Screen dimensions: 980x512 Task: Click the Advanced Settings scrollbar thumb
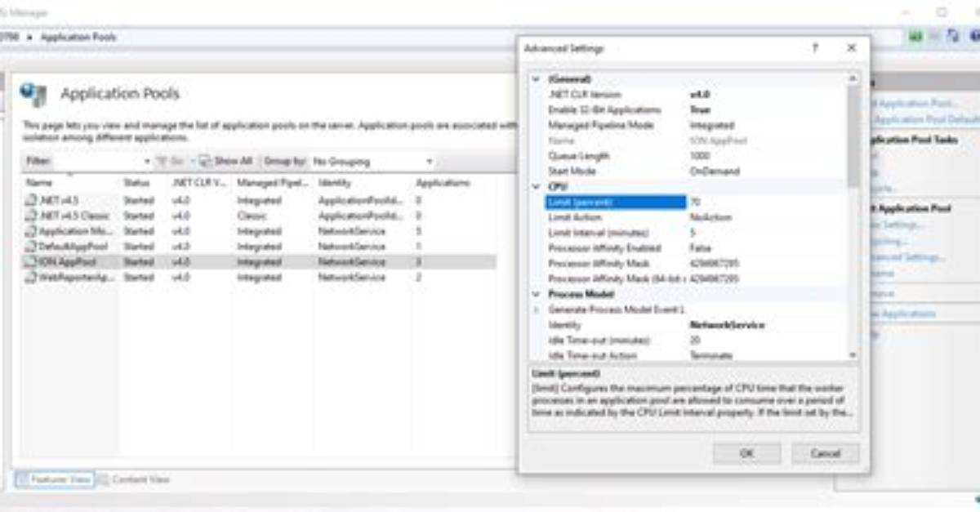click(x=853, y=135)
